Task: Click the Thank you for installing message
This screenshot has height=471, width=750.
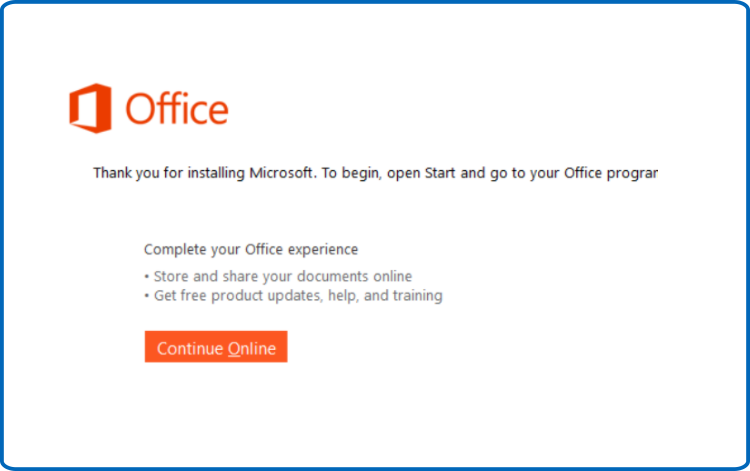Action: click(375, 173)
